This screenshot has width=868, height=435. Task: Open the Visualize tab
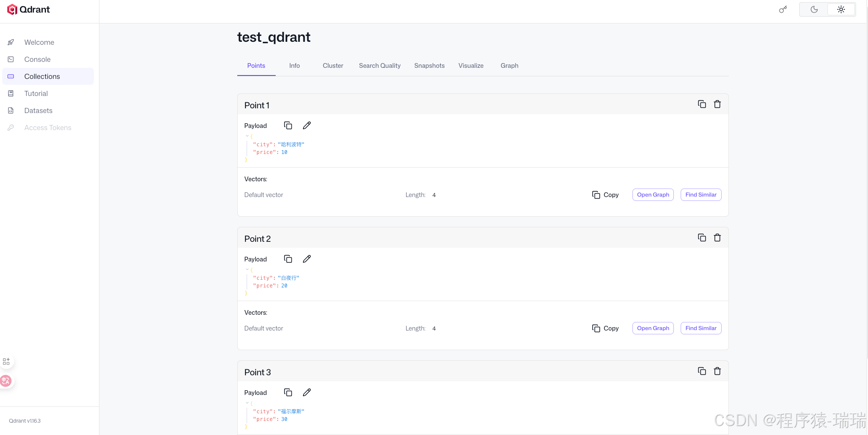[x=471, y=66]
